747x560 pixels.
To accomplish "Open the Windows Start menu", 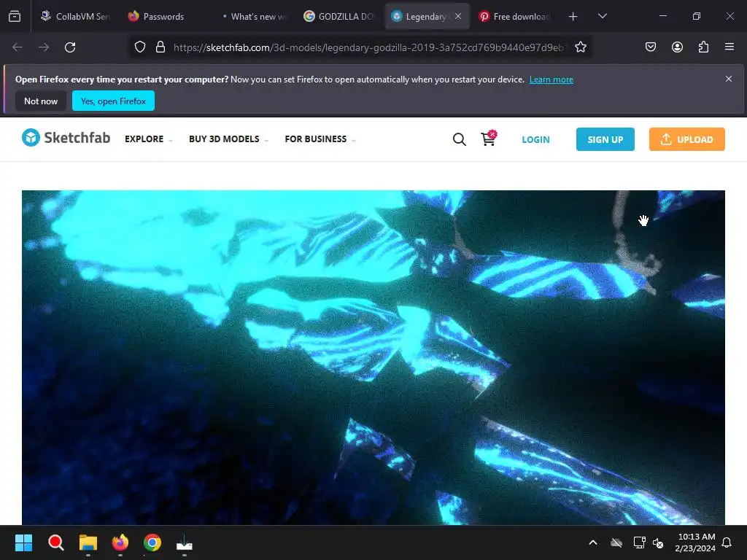I will (23, 542).
